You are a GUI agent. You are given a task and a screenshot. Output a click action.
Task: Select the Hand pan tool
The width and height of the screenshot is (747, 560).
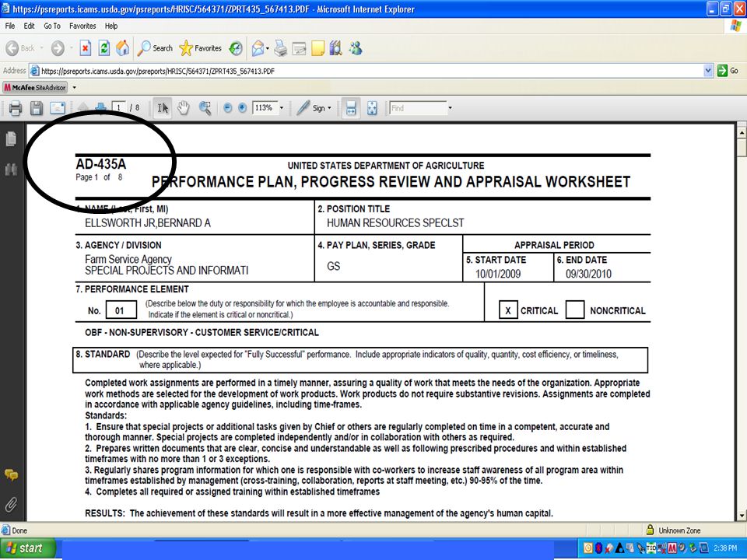(x=184, y=108)
